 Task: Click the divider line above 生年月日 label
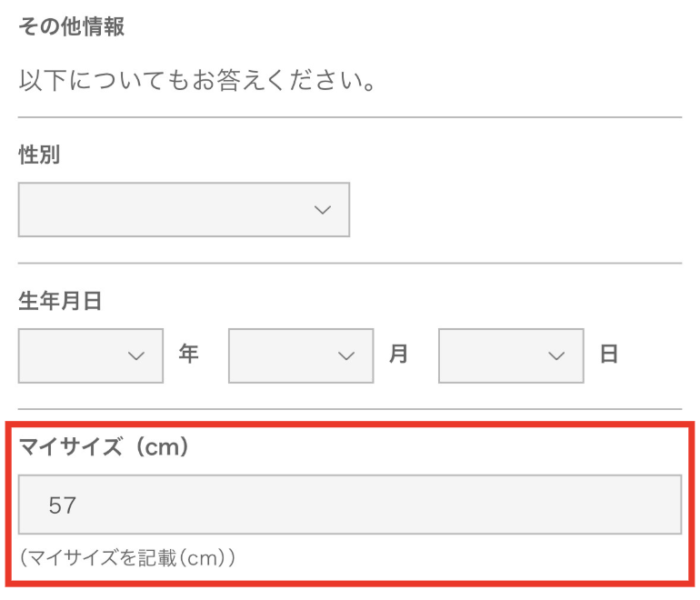[x=350, y=264]
